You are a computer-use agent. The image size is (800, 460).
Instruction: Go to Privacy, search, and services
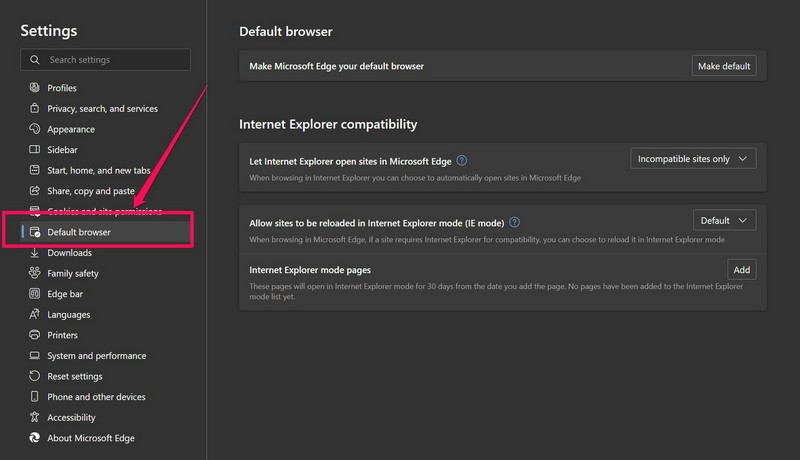(105, 108)
